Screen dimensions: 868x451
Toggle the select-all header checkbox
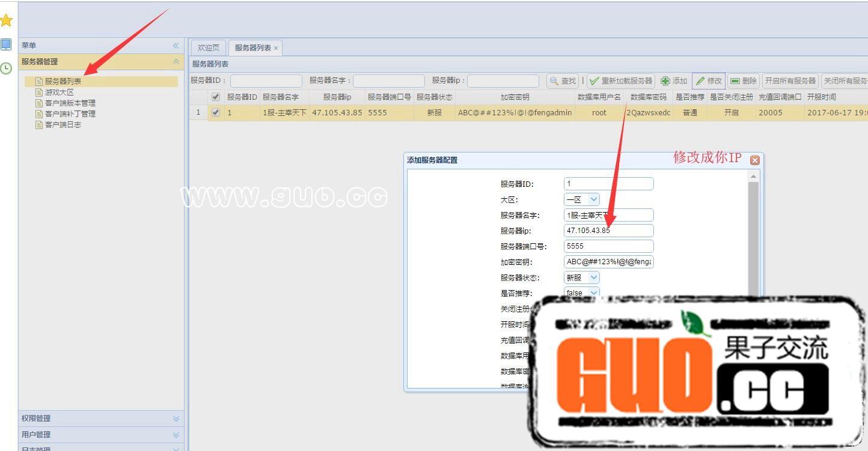pos(216,97)
